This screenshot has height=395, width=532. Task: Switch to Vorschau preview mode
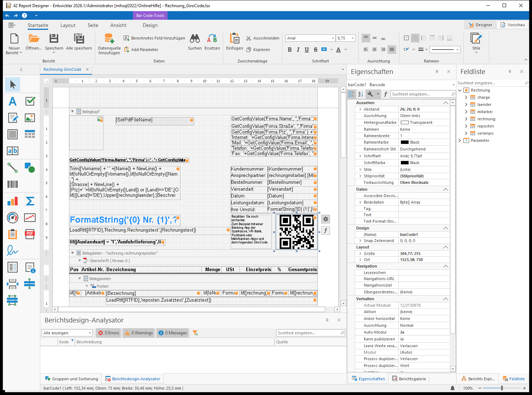tap(513, 25)
